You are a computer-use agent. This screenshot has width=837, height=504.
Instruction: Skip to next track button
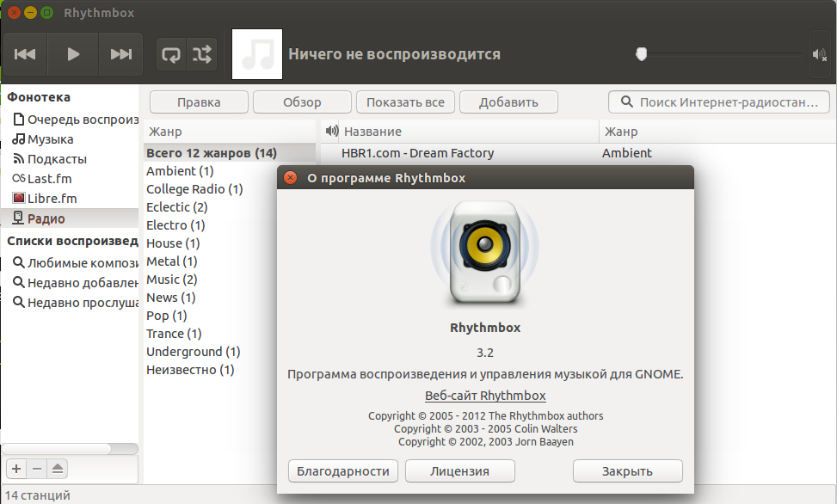pos(120,54)
